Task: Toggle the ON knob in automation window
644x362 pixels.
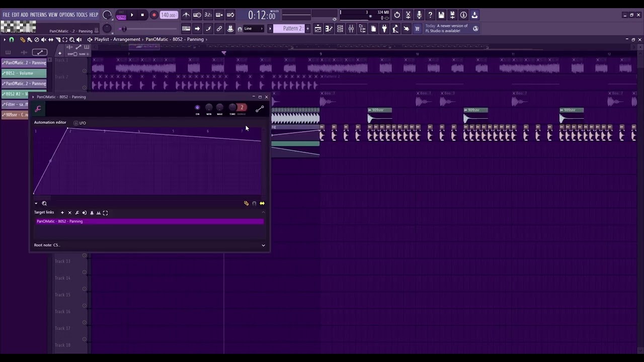Action: coord(197,108)
